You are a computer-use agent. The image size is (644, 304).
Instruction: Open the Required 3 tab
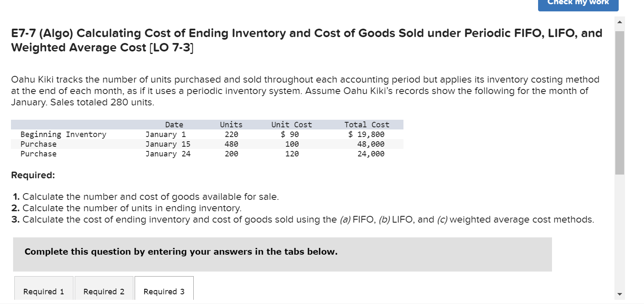click(x=164, y=291)
